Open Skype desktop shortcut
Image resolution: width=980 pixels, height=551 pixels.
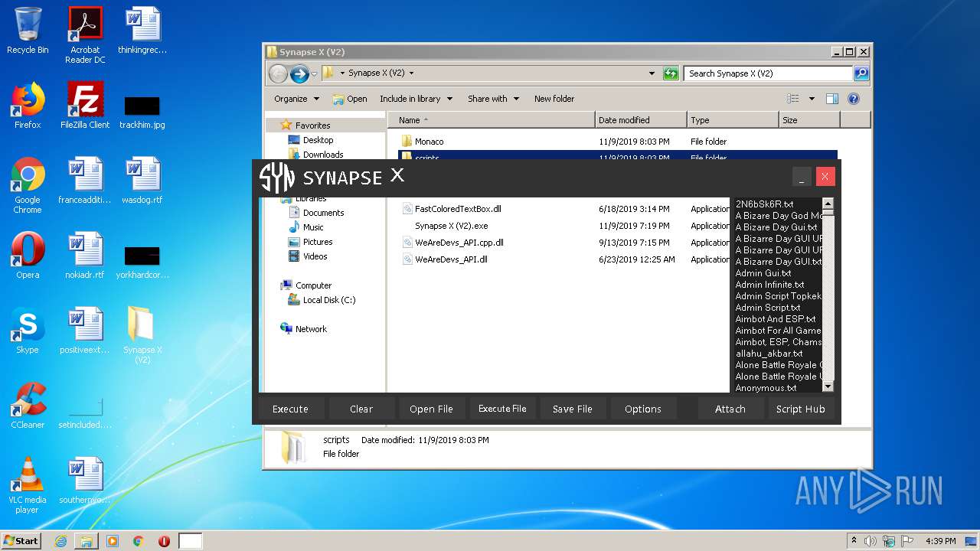coord(28,331)
